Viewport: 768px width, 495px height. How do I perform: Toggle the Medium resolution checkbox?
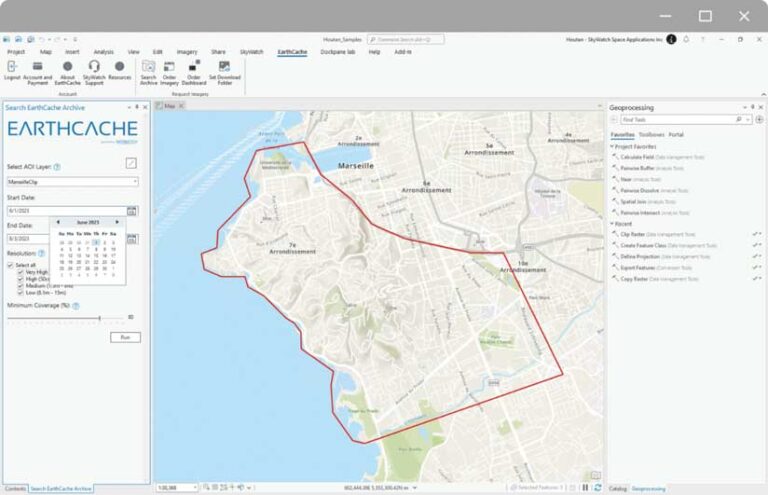(x=21, y=286)
